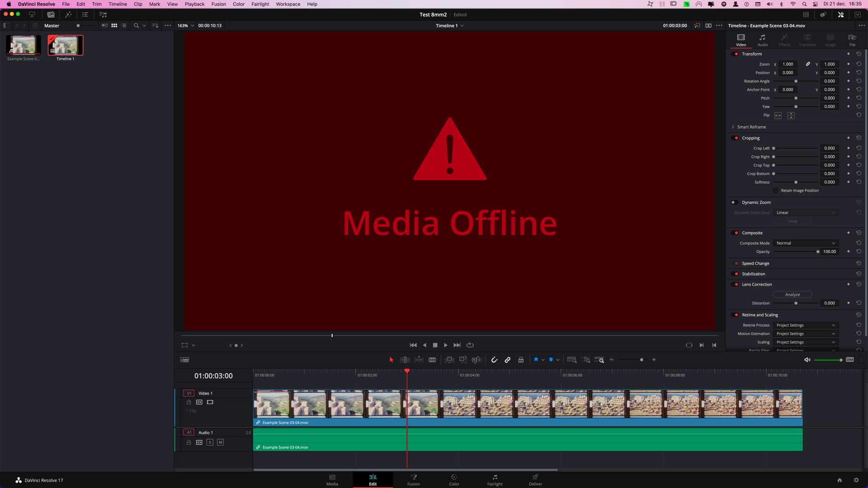Open the Playback menu
The width and height of the screenshot is (868, 488).
click(194, 4)
